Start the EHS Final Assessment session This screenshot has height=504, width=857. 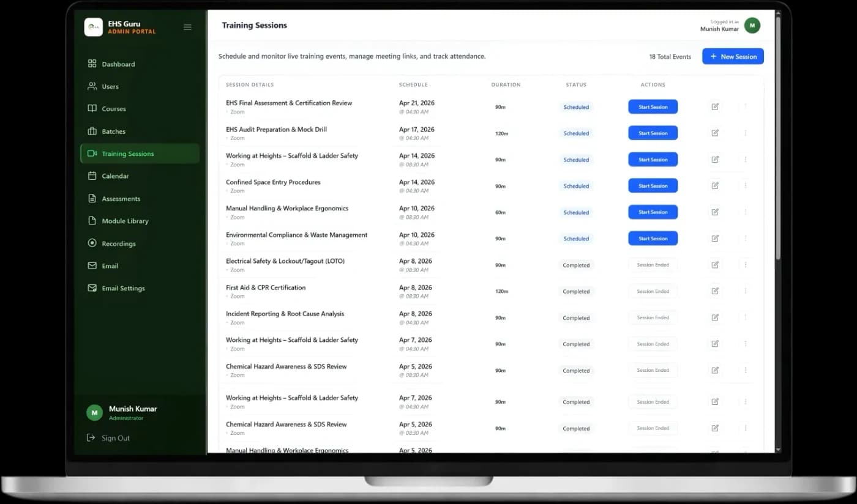[653, 107]
